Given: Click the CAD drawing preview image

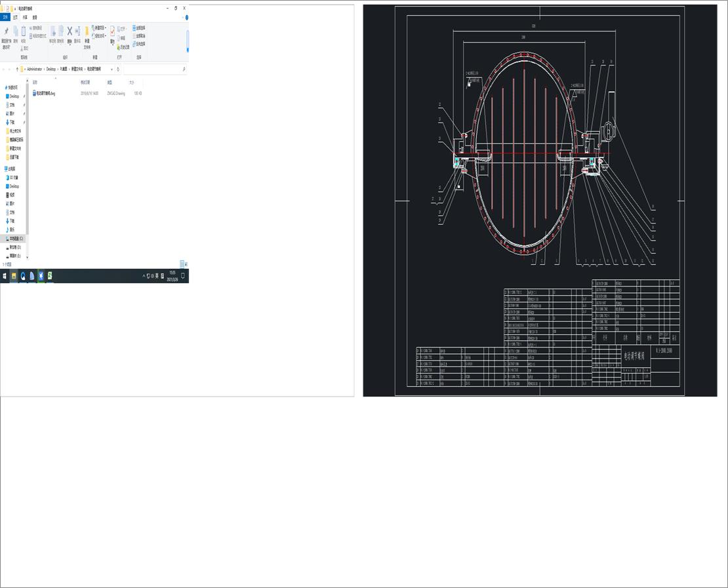Looking at the screenshot, I should click(x=540, y=201).
